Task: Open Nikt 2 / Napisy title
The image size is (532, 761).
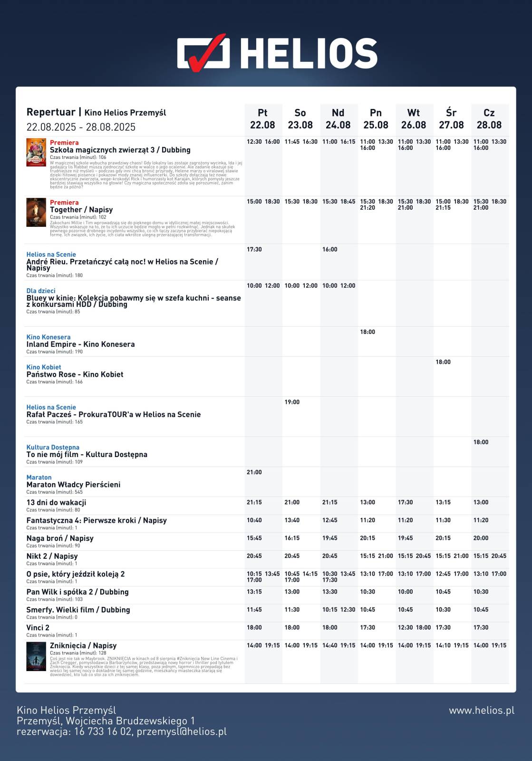Action: 52,556
